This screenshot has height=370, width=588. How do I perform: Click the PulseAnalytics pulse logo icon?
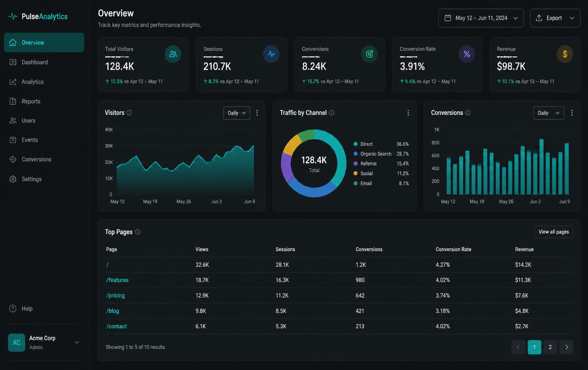13,17
